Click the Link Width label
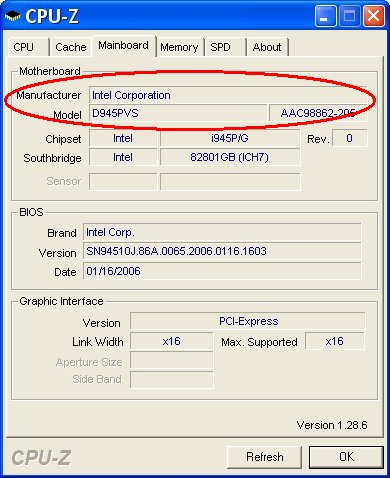Screen dimensions: 390x478 (x=98, y=342)
